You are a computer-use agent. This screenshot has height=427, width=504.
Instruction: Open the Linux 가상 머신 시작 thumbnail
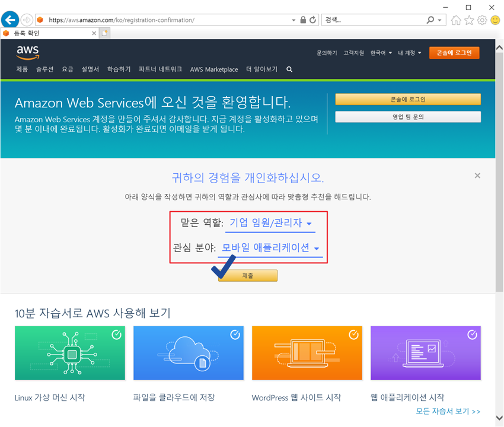pos(70,353)
